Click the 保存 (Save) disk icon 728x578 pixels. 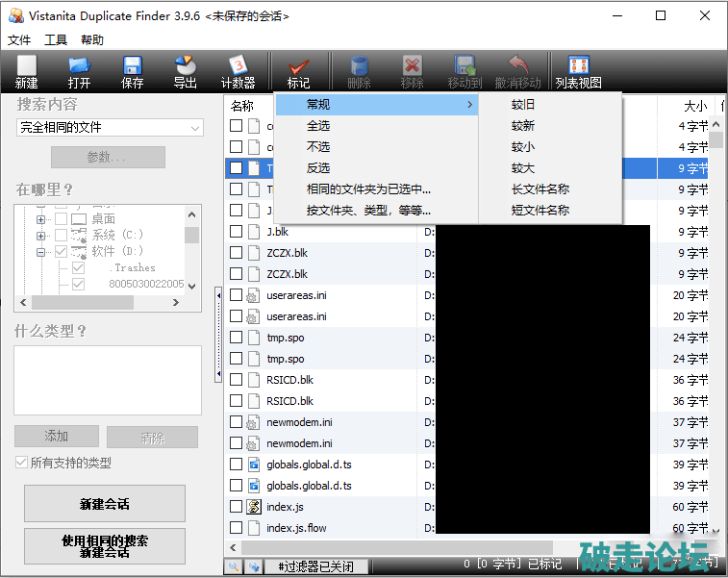coord(132,71)
